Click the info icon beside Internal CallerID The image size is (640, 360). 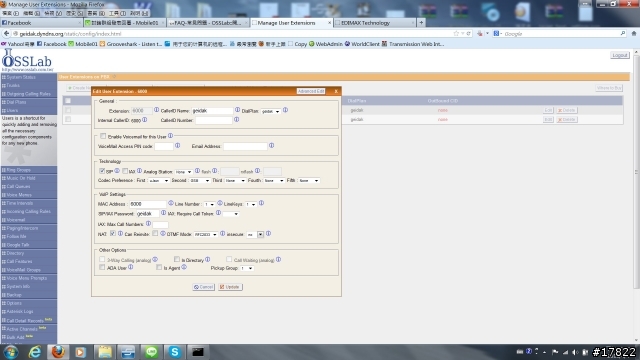[144, 120]
